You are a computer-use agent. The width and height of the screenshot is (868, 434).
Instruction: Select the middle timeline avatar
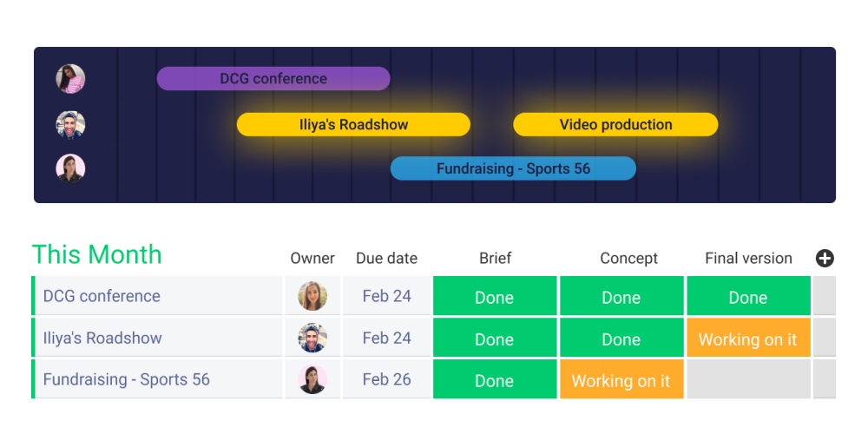70,124
